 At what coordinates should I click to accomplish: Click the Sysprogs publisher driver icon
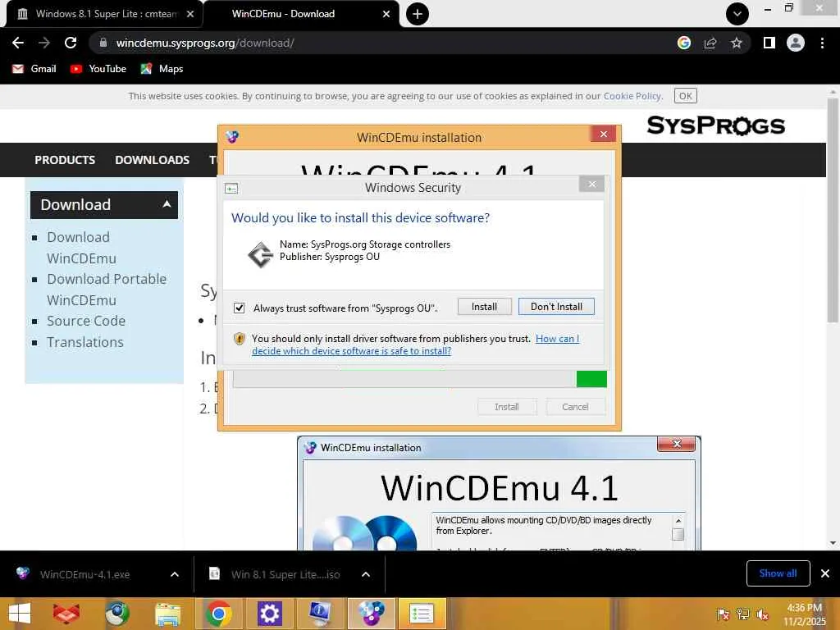click(260, 254)
